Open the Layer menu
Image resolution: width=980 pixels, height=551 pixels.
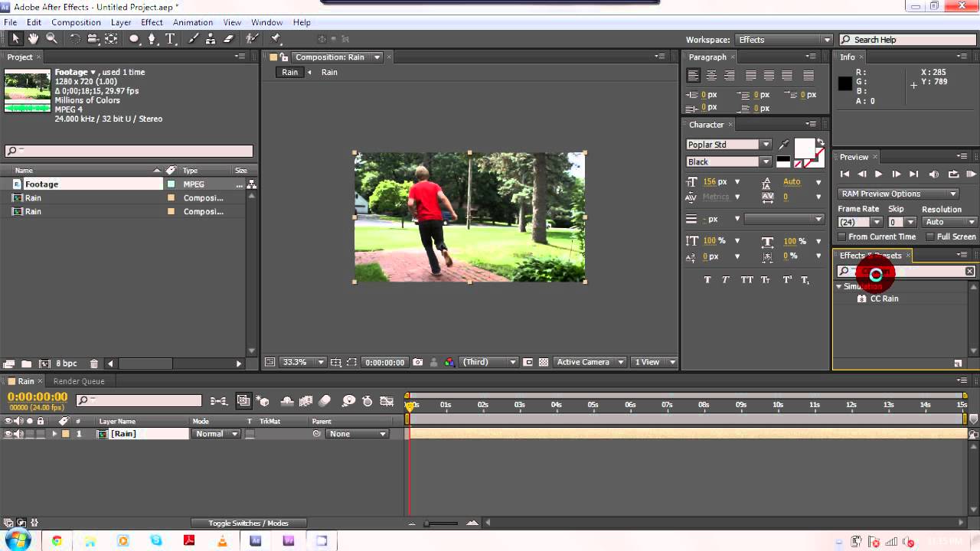[x=121, y=22]
